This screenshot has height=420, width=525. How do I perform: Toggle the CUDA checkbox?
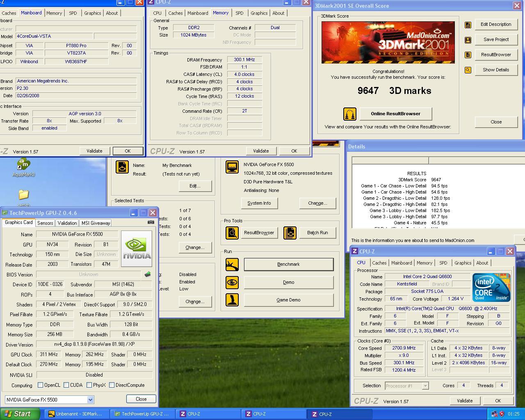[66, 385]
